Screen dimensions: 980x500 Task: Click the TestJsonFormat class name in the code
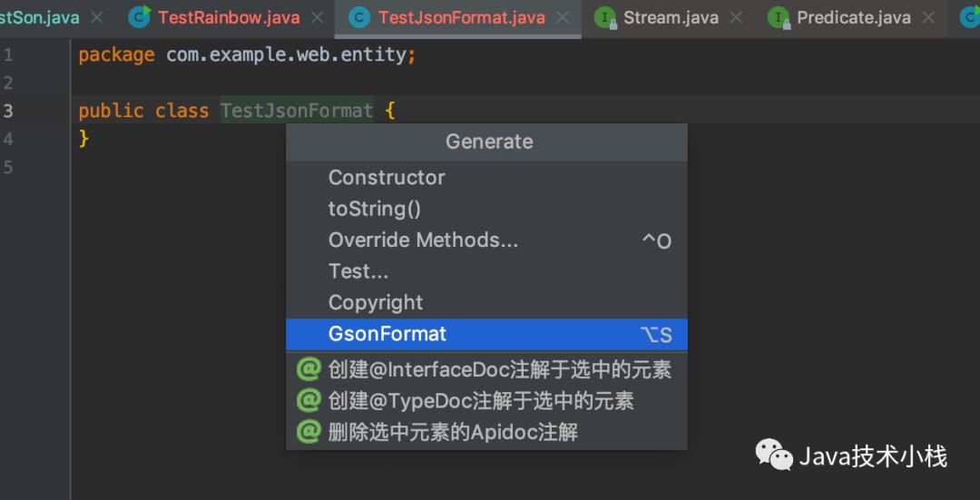[x=296, y=111]
